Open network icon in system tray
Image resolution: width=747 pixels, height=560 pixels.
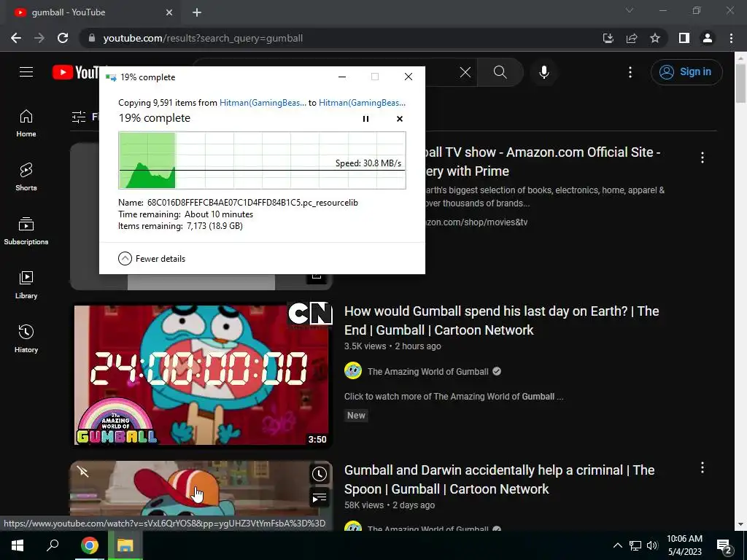[x=635, y=545]
